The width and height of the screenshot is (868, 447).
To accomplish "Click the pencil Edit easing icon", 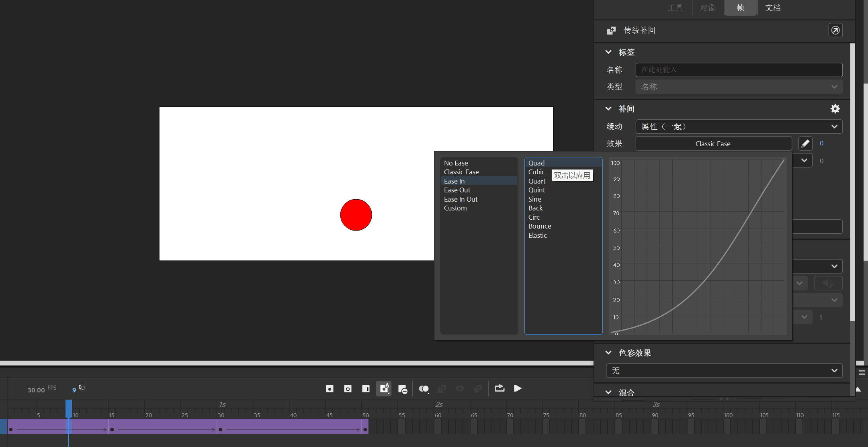I will coord(805,143).
